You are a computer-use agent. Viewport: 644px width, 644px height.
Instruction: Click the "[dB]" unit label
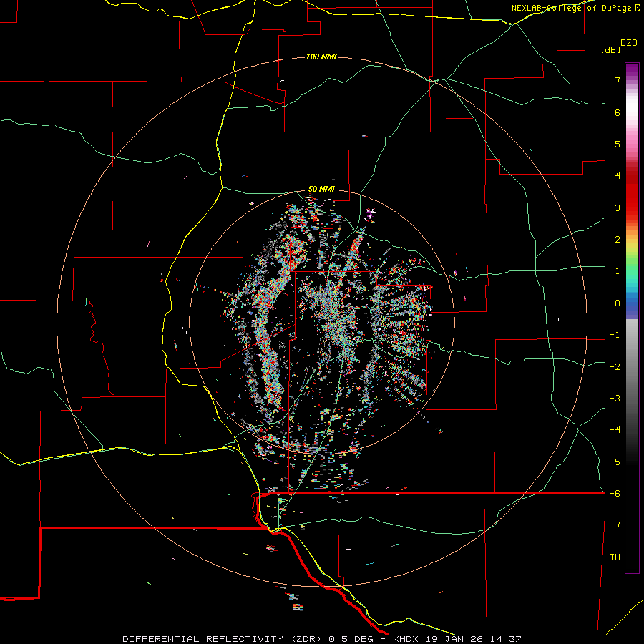click(610, 49)
